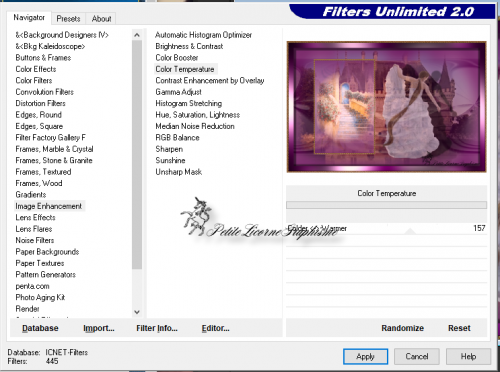Choose Noise Filters category

pyautogui.click(x=35, y=240)
